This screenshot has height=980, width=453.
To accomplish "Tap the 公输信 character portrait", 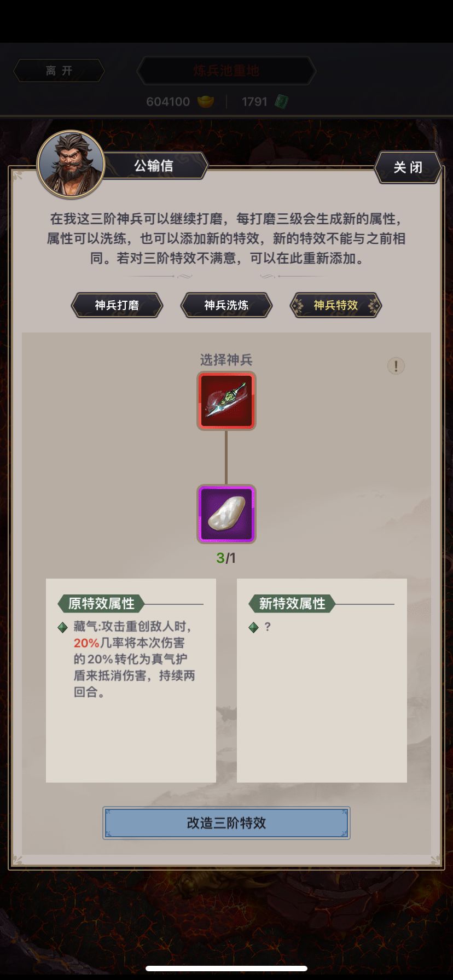I will [x=71, y=164].
